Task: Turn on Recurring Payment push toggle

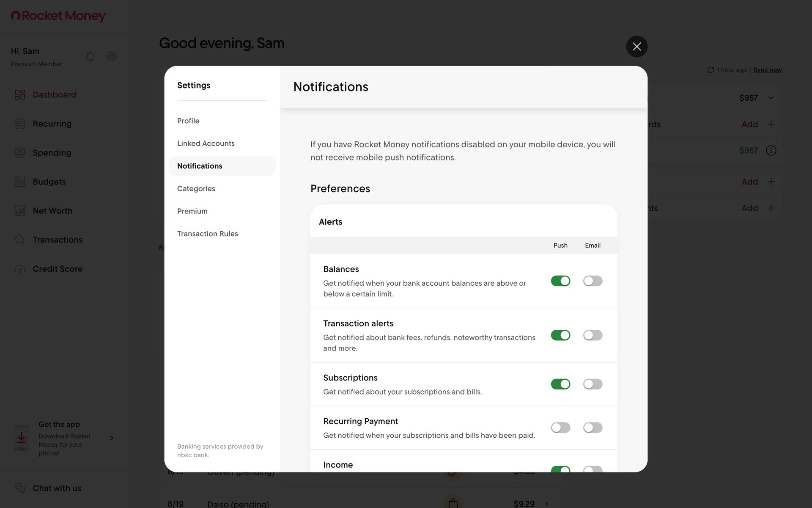Action: coord(560,428)
